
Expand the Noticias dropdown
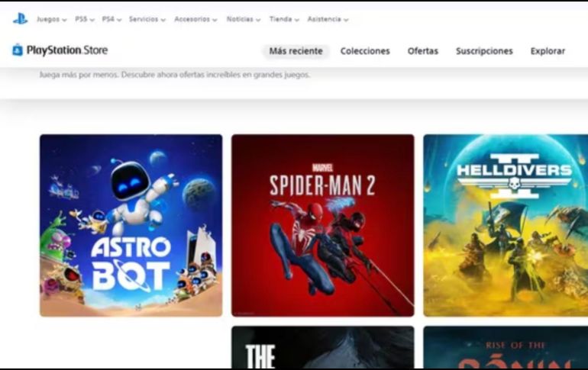click(244, 19)
